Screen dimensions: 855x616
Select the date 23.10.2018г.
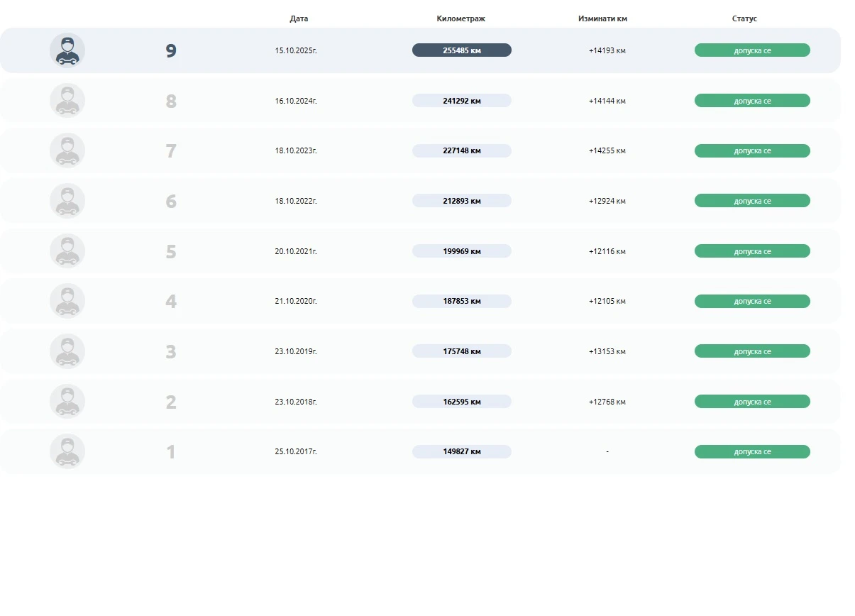(296, 402)
